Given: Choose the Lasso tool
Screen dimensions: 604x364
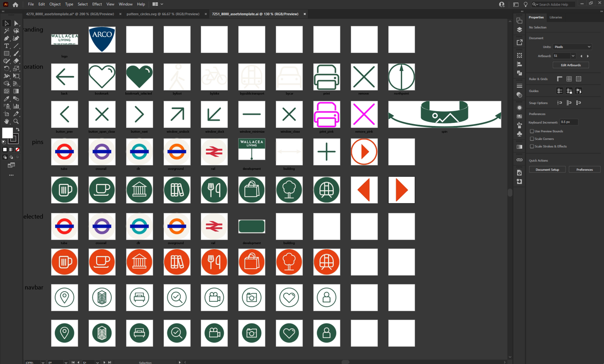Looking at the screenshot, I should [x=16, y=31].
